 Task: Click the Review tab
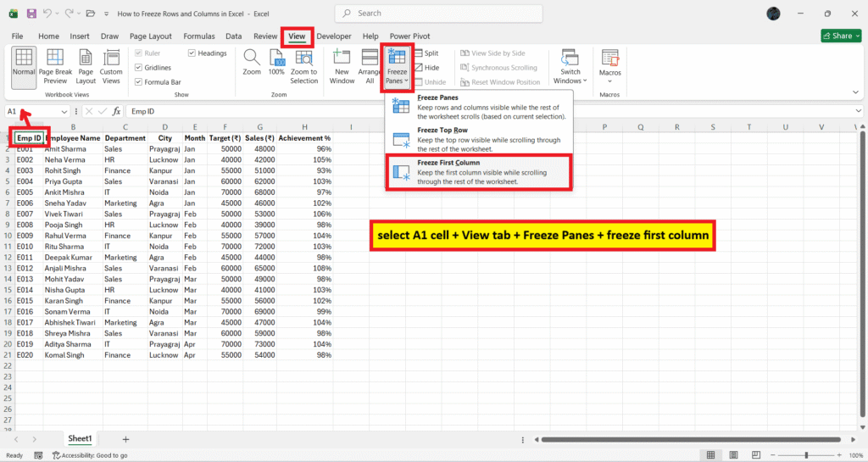(265, 36)
